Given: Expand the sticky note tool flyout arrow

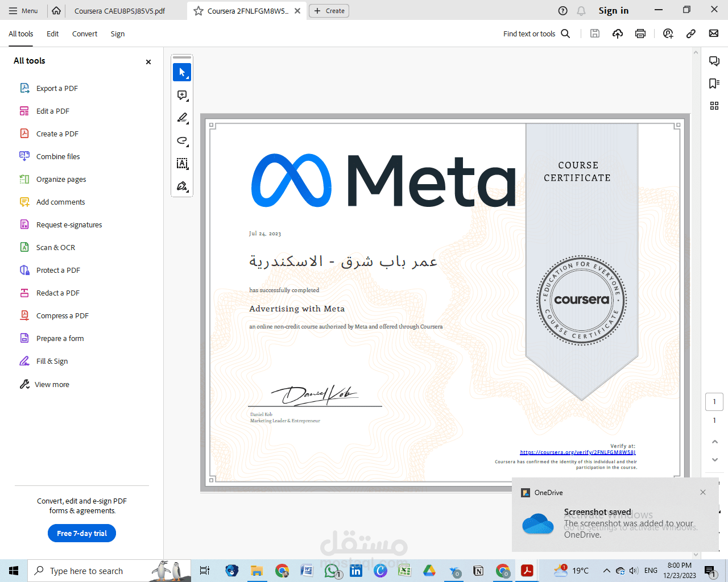Looking at the screenshot, I should tap(188, 101).
